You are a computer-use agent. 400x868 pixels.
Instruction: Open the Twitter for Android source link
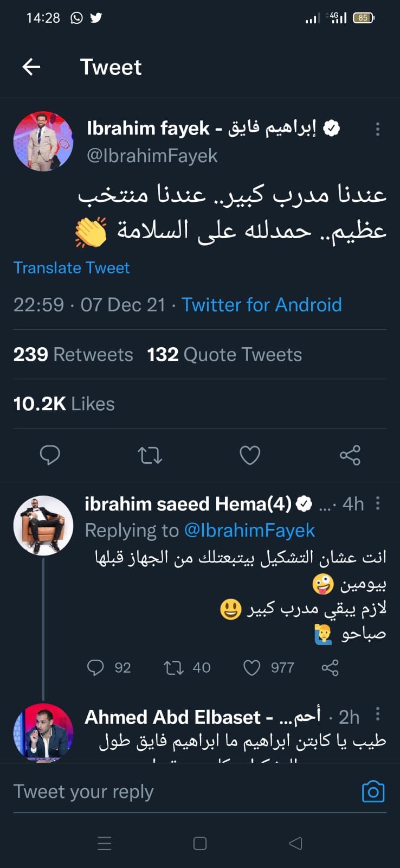point(261,304)
